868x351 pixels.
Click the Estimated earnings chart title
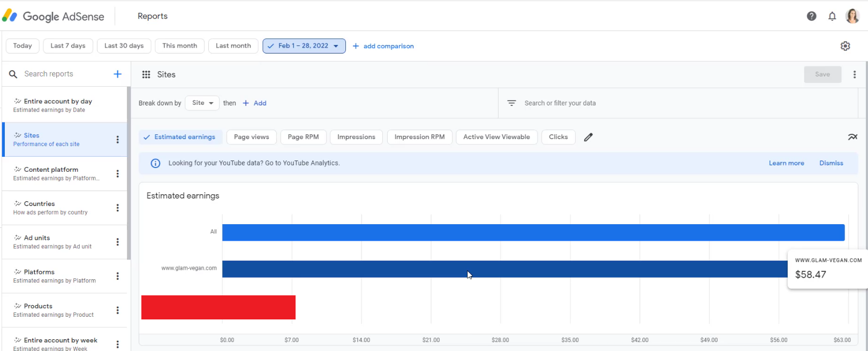point(183,196)
